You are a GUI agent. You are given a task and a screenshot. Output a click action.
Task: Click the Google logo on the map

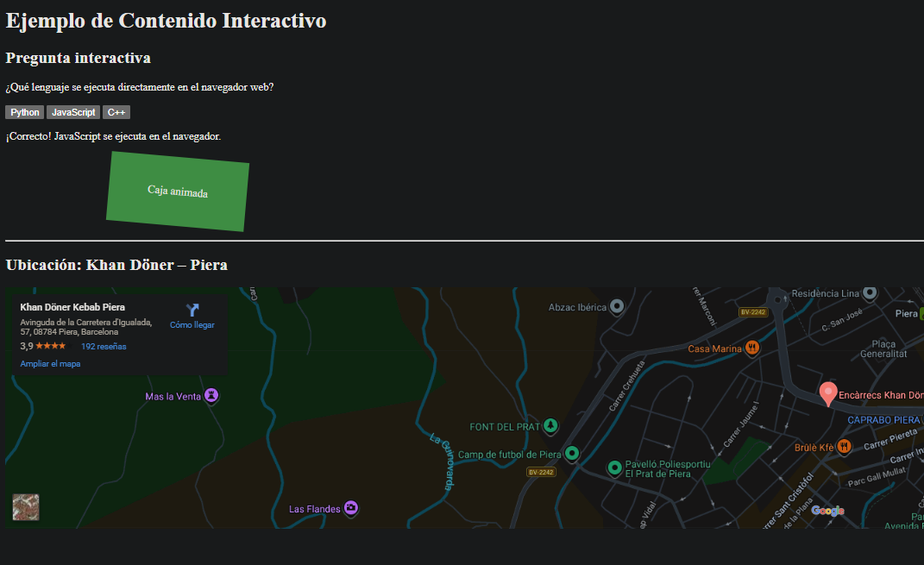[x=827, y=511]
